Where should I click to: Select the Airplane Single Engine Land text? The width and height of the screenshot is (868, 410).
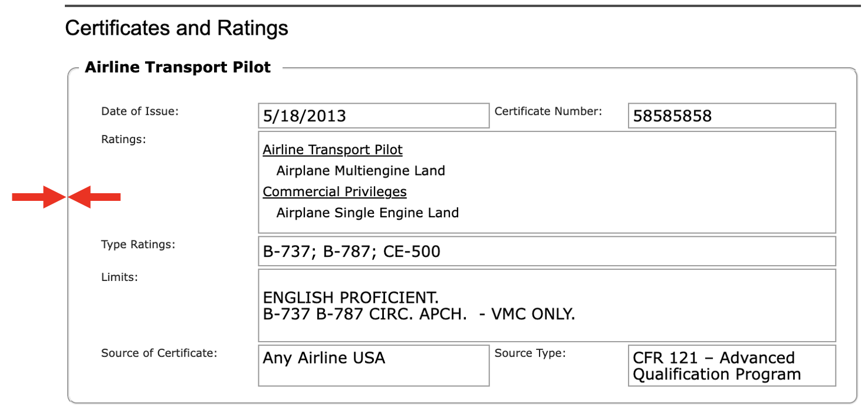point(367,213)
